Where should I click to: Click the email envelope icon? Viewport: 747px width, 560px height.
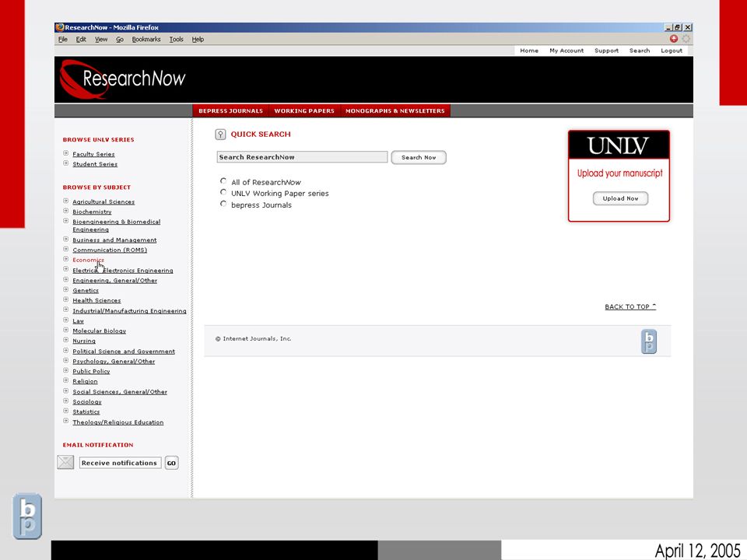point(65,462)
